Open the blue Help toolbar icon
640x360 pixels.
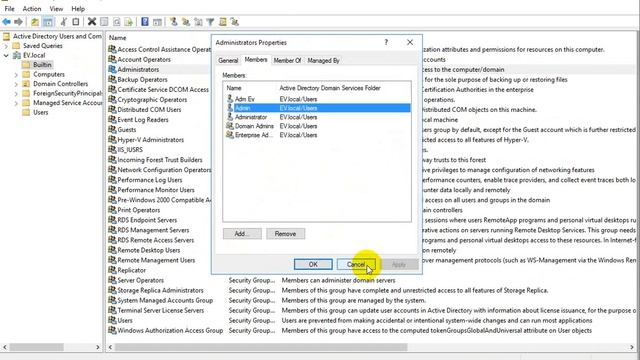[144, 22]
